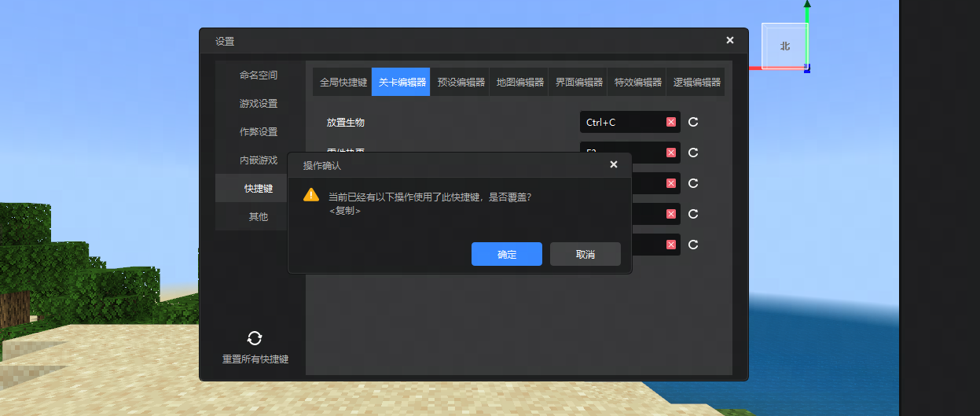
Task: Click the 重置所有快捷键 refresh icon
Action: coord(255,338)
